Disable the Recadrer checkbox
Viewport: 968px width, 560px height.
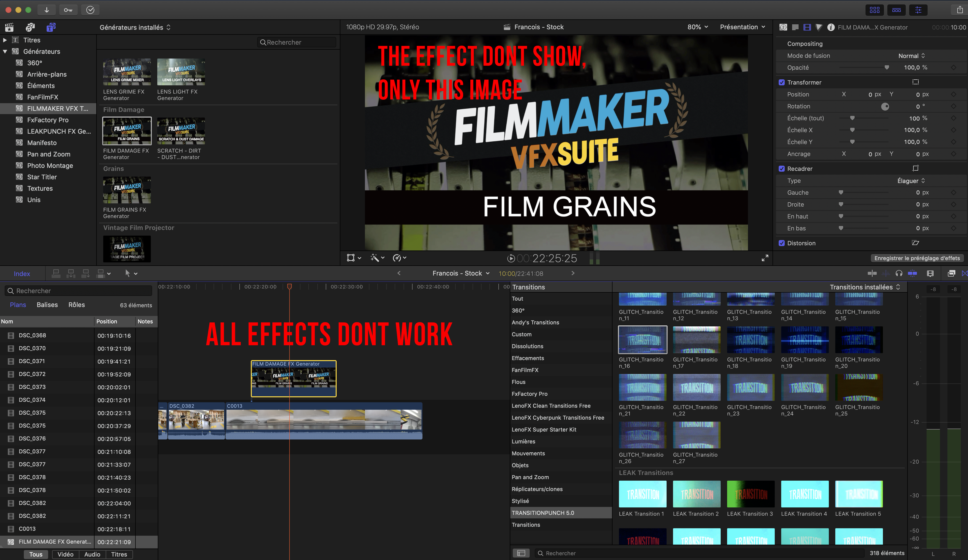[782, 169]
